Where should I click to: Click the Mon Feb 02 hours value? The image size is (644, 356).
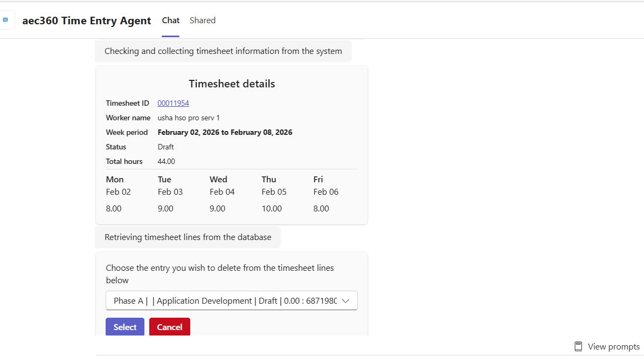coord(114,208)
